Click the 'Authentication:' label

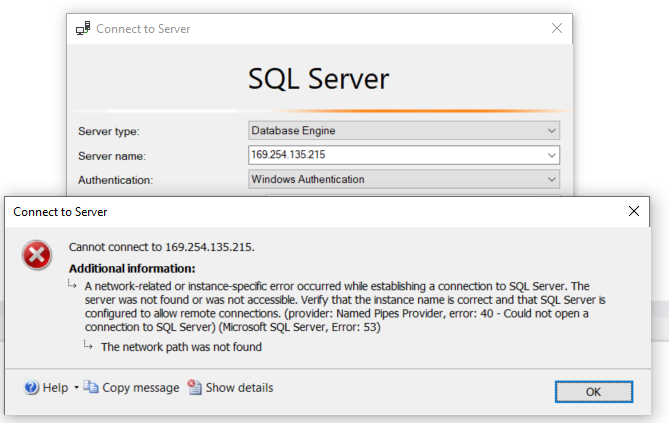116,180
